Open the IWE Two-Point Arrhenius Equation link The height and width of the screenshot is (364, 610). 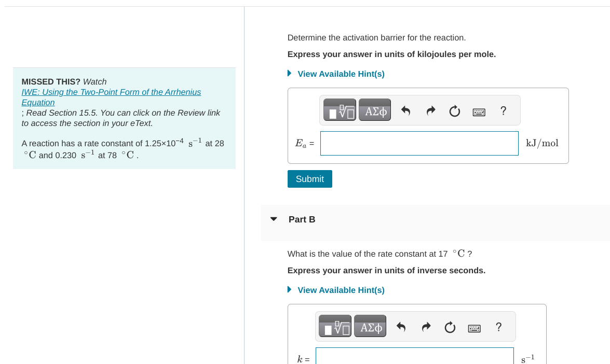pos(111,97)
